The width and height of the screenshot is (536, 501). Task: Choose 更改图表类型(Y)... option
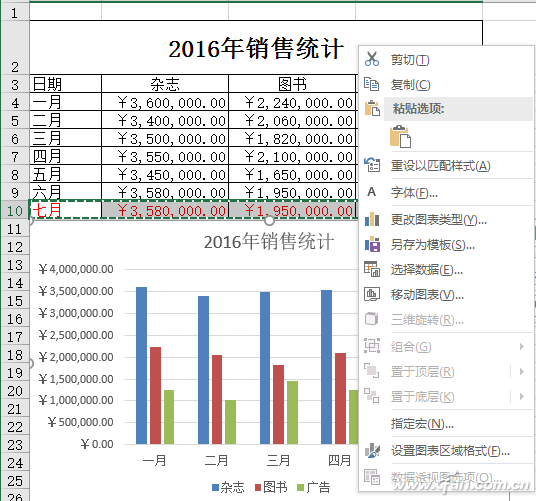[x=439, y=220]
